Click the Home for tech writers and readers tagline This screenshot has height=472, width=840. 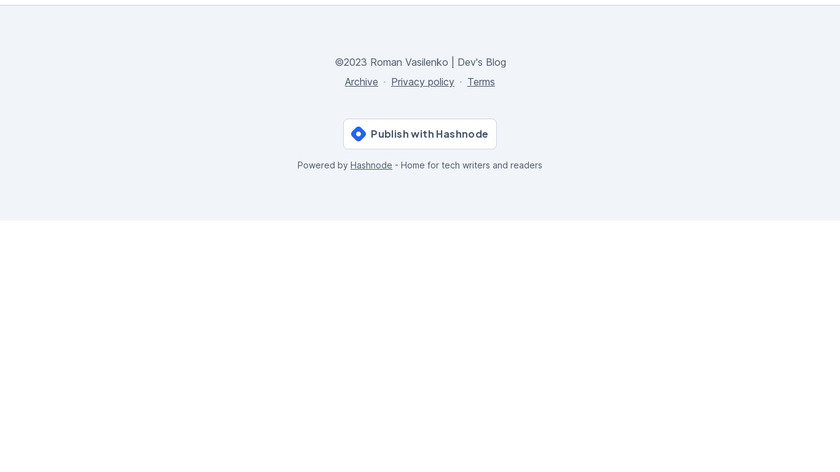click(471, 166)
